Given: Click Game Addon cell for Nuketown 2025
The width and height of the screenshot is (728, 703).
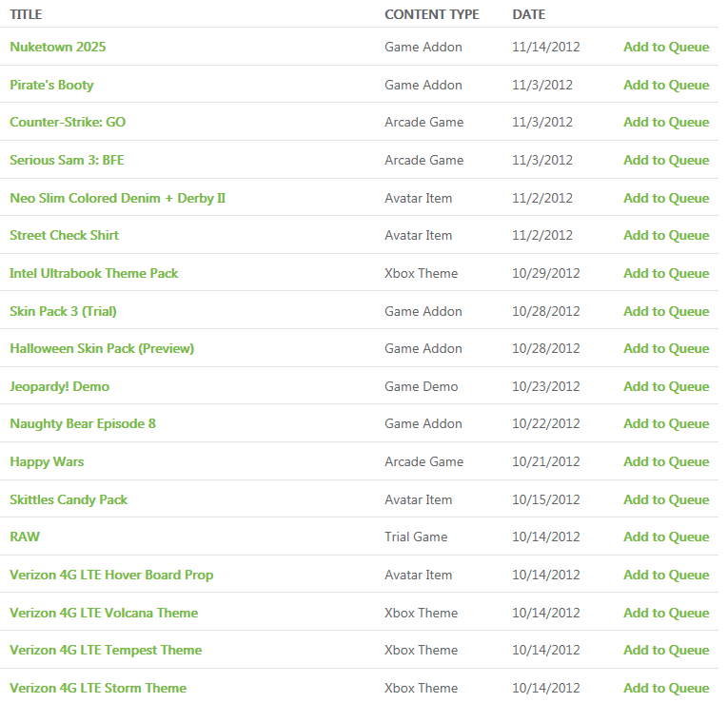Looking at the screenshot, I should [423, 47].
